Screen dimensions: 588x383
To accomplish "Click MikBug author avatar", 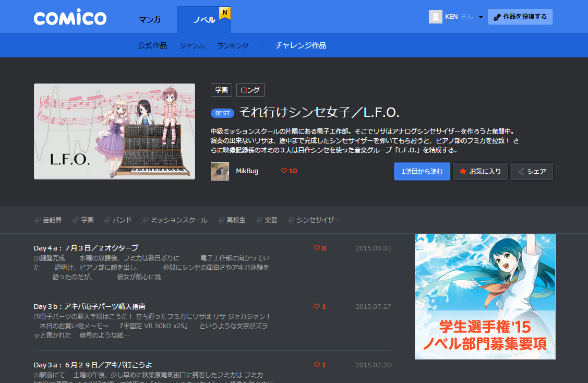I will (220, 172).
